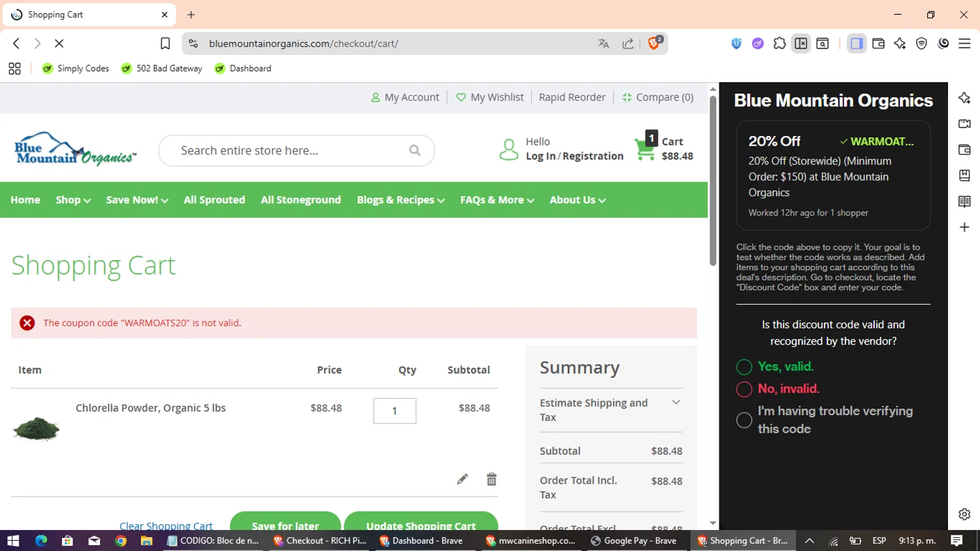The width and height of the screenshot is (980, 551).
Task: Open the sidebar reading list icon
Action: [x=964, y=201]
